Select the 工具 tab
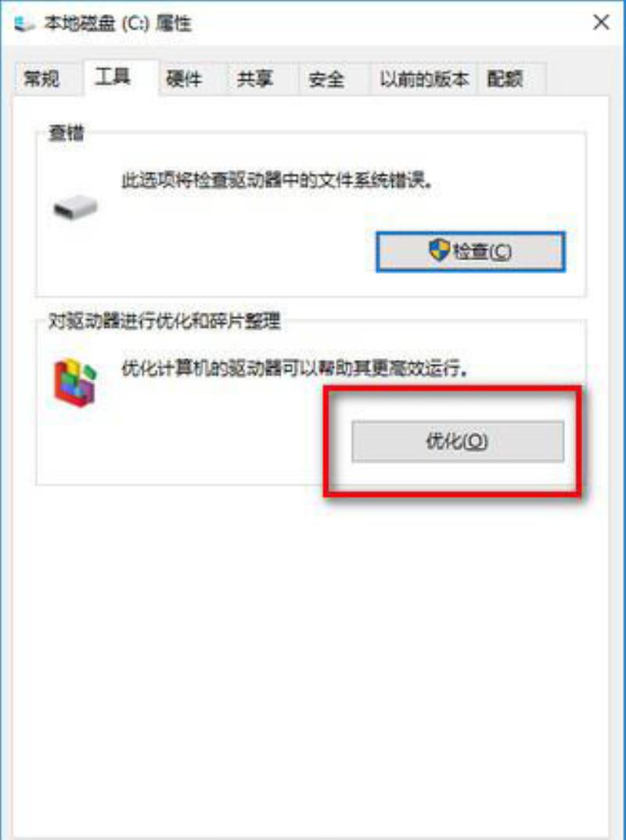 pos(113,77)
